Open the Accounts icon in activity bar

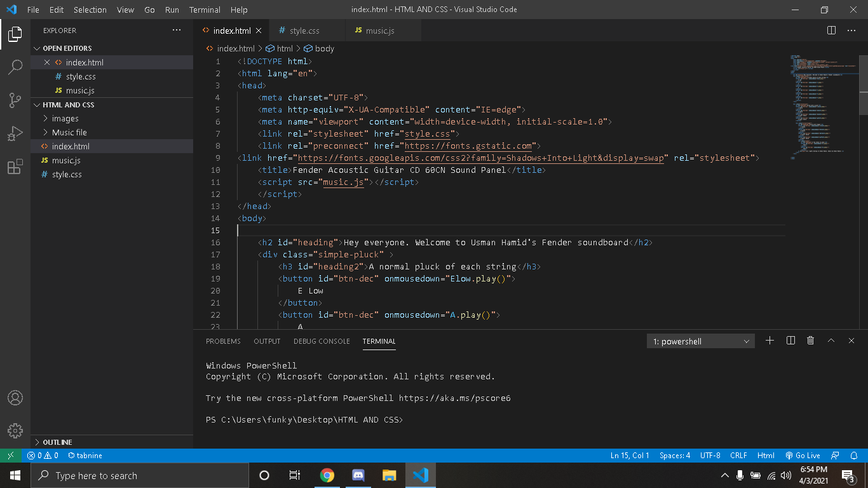coord(15,398)
